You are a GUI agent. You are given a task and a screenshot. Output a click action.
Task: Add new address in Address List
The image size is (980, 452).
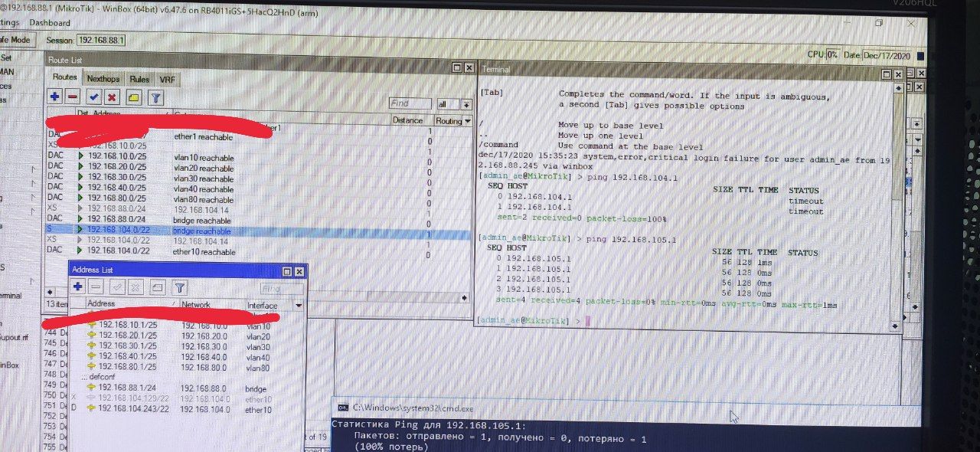coord(78,287)
